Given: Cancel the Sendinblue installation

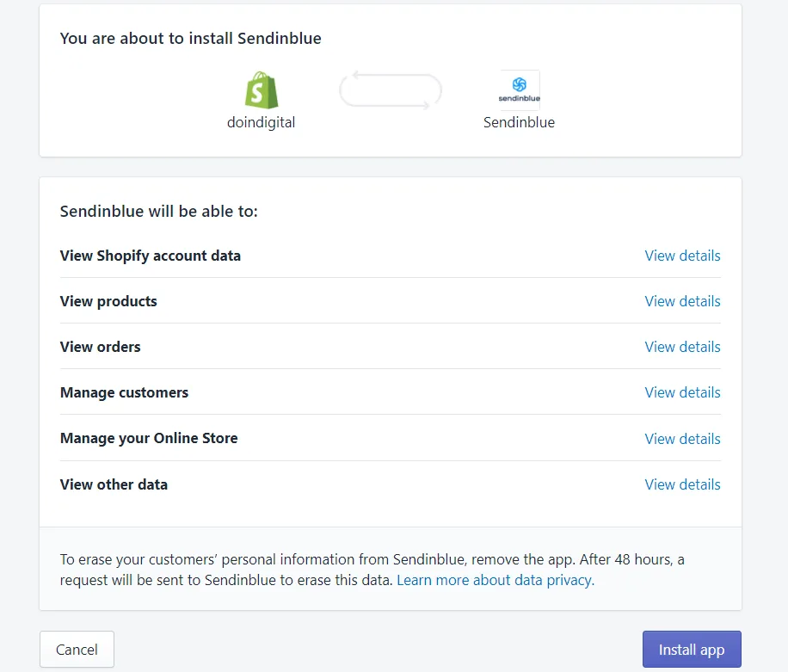Looking at the screenshot, I should click(77, 650).
